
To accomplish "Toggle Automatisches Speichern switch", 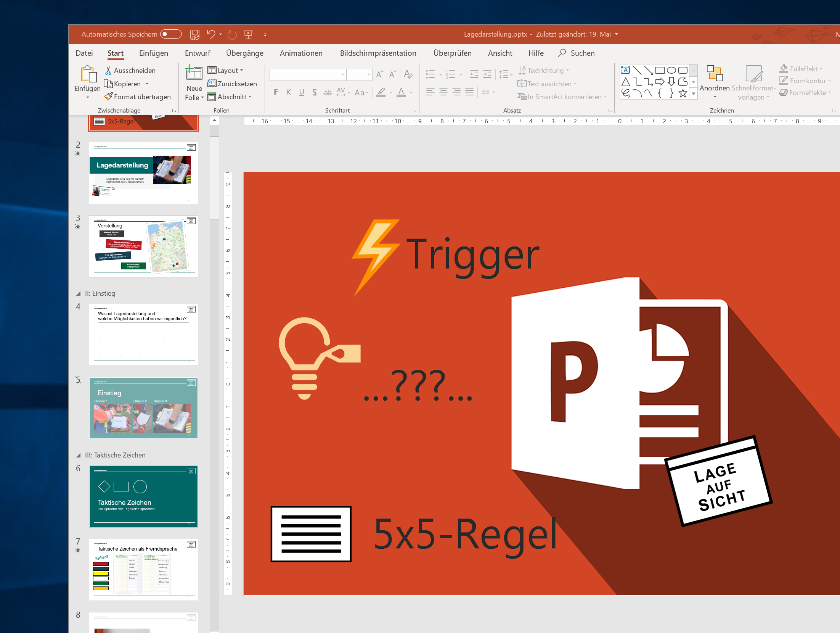I will tap(171, 34).
